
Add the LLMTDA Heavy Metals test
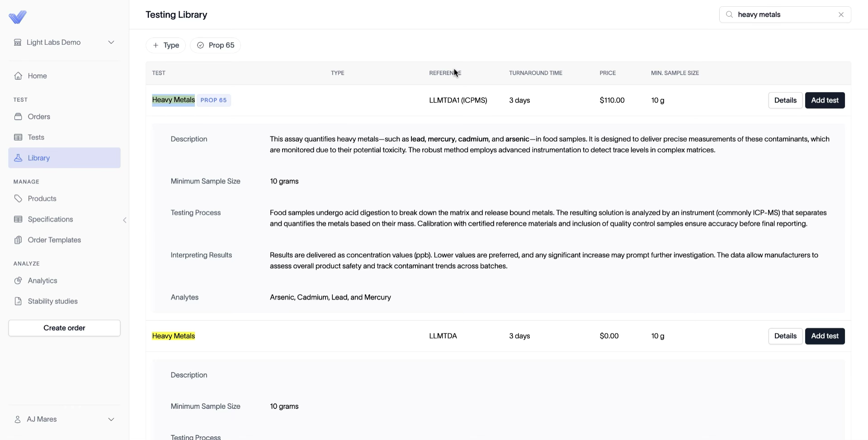[825, 336]
